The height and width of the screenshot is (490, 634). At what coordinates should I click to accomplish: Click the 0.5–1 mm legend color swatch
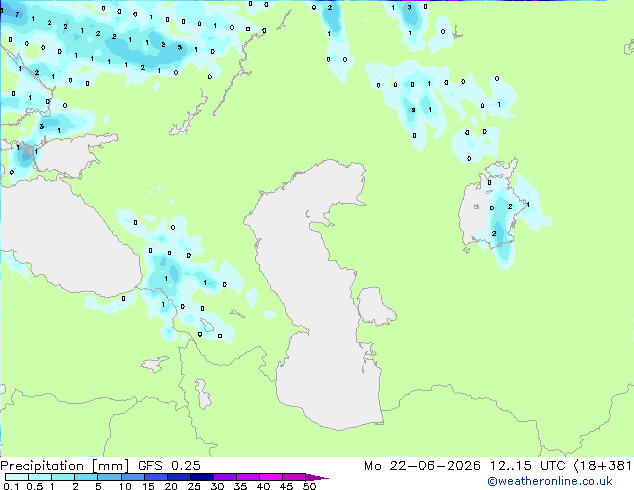pyautogui.click(x=40, y=477)
